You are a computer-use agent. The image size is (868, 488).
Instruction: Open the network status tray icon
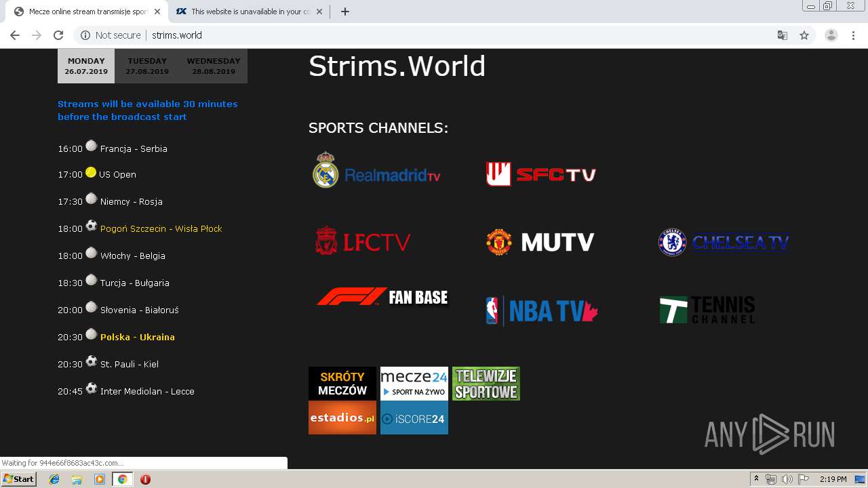(771, 479)
